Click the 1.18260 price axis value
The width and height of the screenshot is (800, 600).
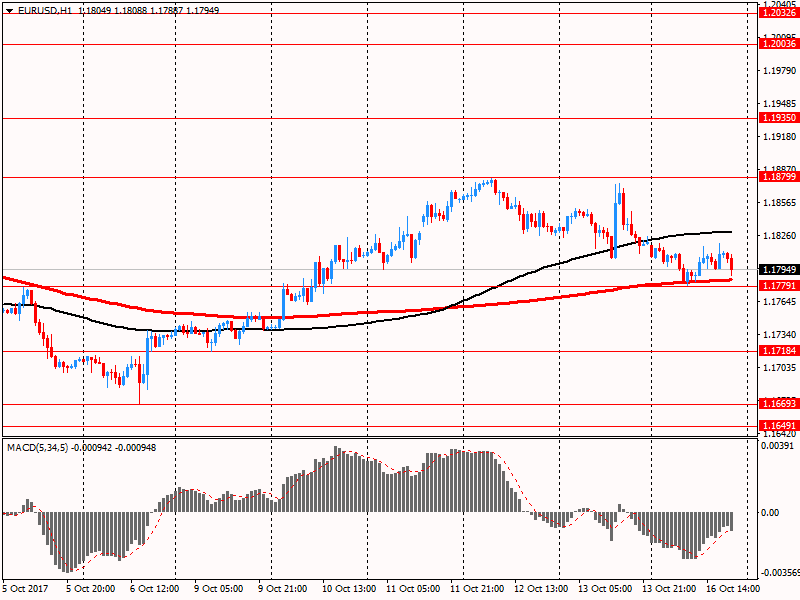780,236
